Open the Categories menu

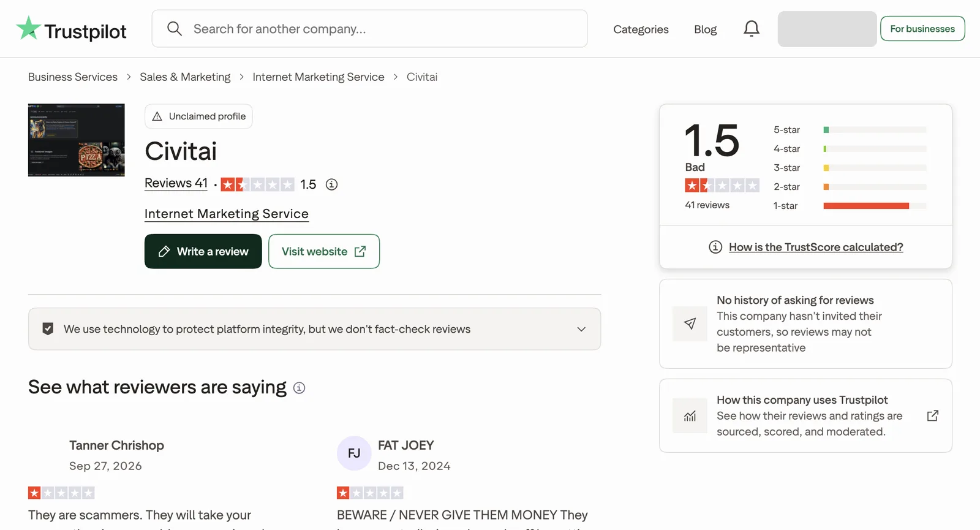[x=641, y=29]
